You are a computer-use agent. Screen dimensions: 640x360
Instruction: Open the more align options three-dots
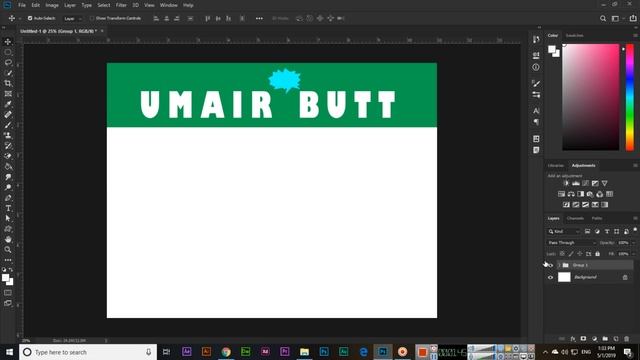(x=259, y=18)
